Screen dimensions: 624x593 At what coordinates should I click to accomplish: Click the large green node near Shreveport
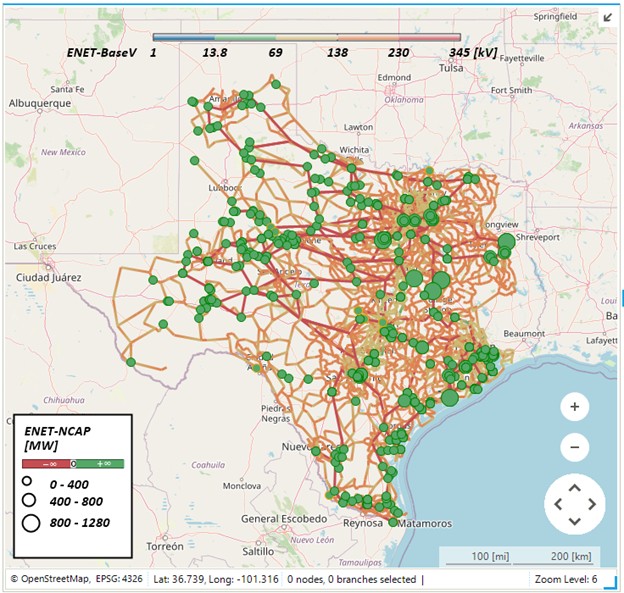coord(506,243)
